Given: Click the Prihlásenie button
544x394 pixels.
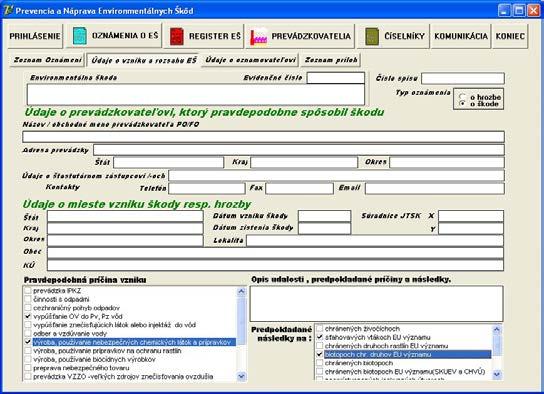Looking at the screenshot, I should pyautogui.click(x=35, y=36).
